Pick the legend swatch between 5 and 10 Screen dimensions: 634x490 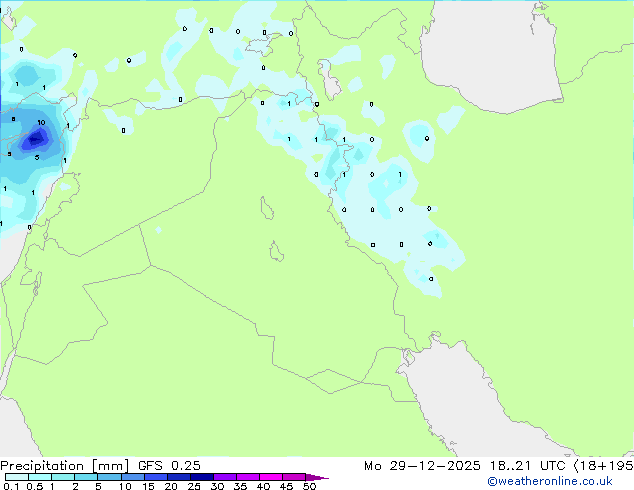pyautogui.click(x=109, y=477)
